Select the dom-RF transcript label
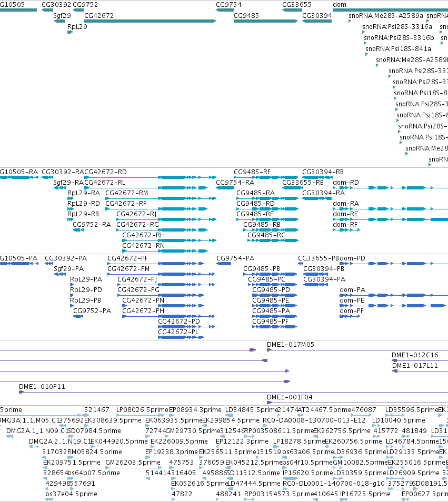 pos(345,225)
